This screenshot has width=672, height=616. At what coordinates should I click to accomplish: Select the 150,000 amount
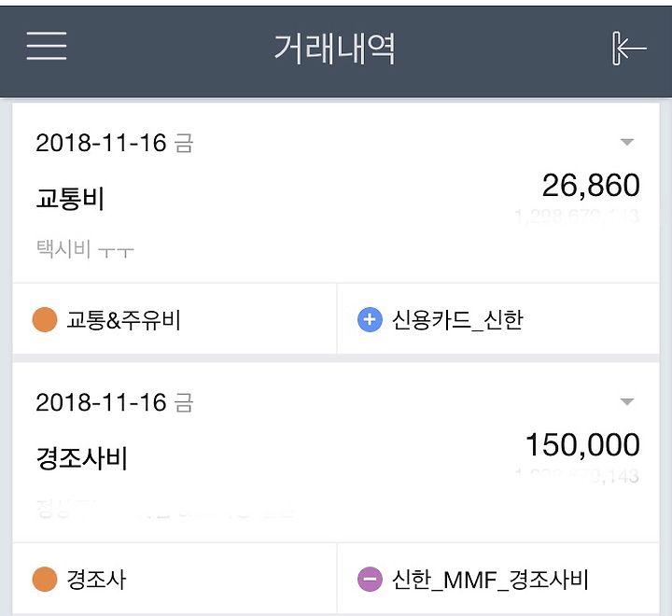[582, 445]
